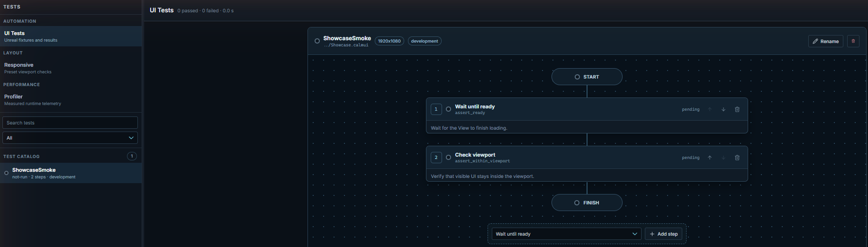Click step number 1 badge

point(436,109)
